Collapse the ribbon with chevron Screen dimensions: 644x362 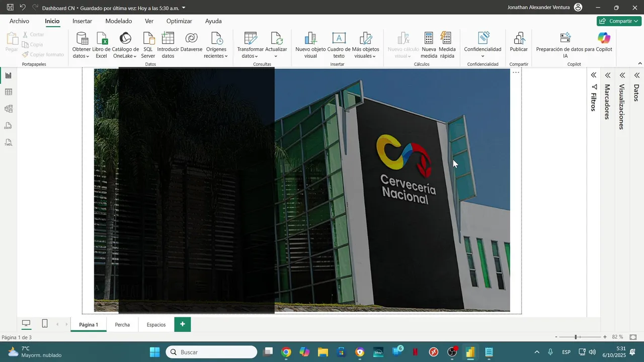[x=640, y=64]
